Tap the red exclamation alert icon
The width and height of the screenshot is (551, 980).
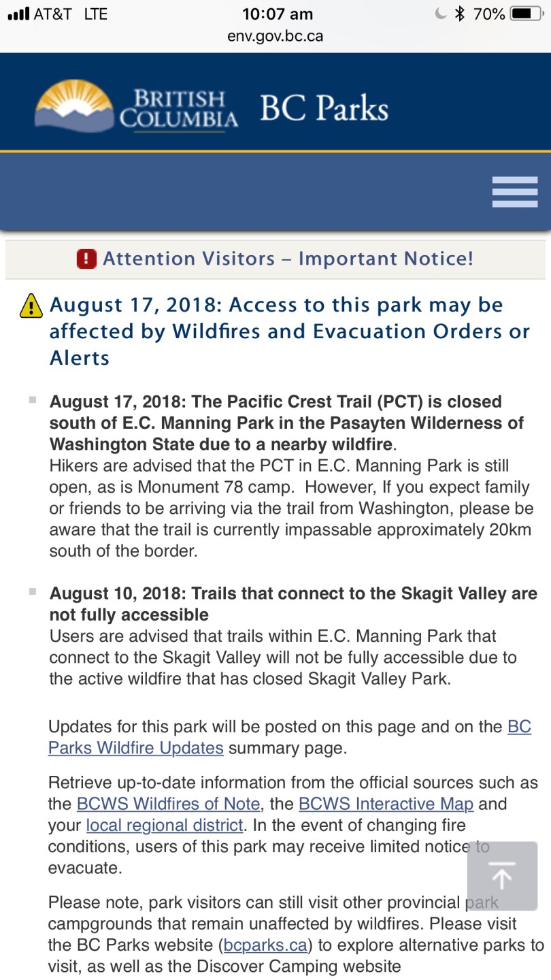pyautogui.click(x=86, y=259)
